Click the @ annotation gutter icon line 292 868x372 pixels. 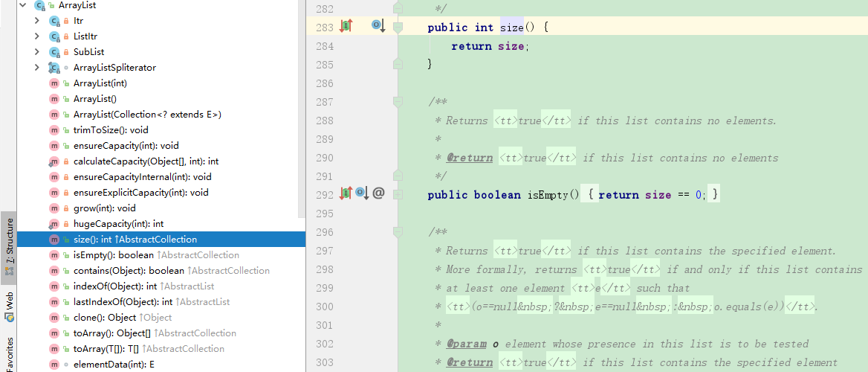378,194
